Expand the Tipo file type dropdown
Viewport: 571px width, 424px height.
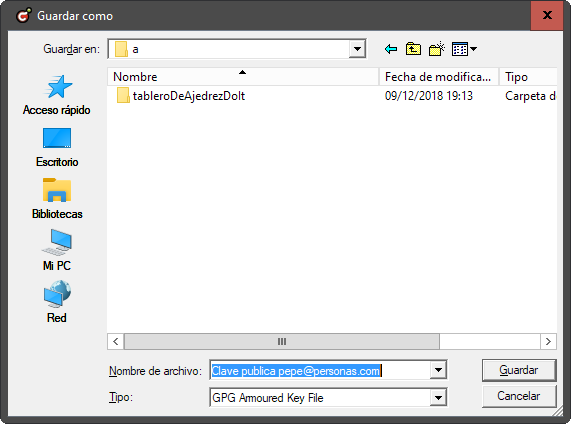click(x=438, y=398)
